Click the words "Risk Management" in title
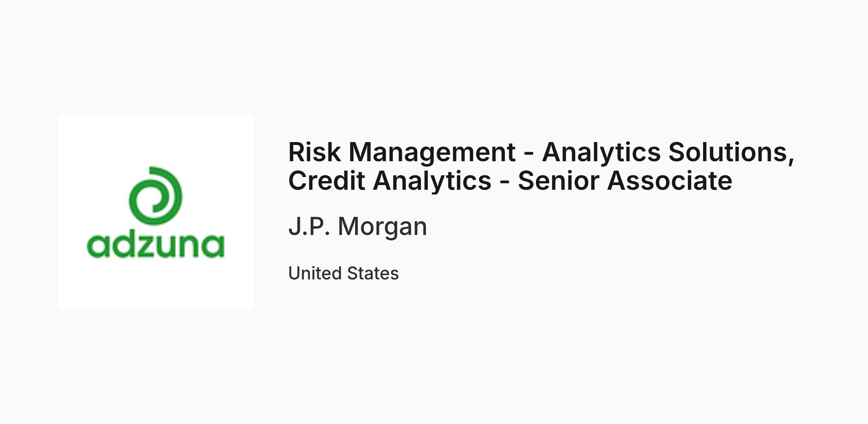The image size is (868, 424). tap(402, 153)
